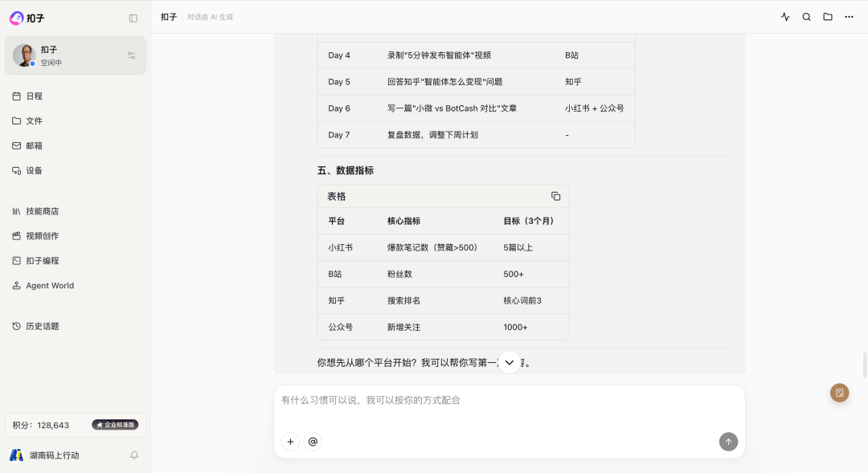Click the 积分: 128,643 points display
This screenshot has height=473, width=868.
click(41, 426)
